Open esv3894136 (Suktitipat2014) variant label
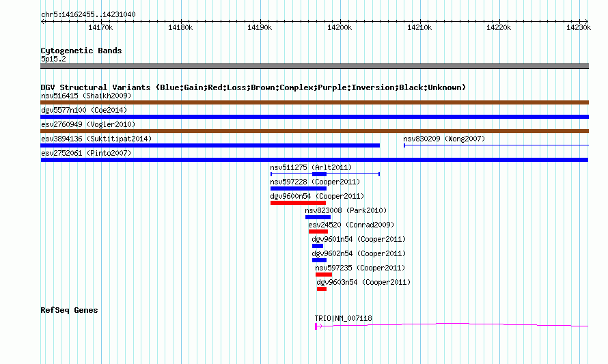This screenshot has width=608, height=364. [x=96, y=139]
